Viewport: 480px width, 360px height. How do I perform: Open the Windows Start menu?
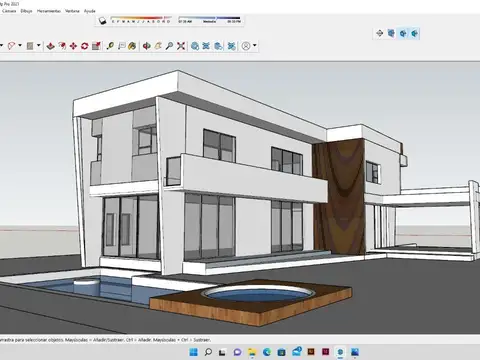pos(194,352)
